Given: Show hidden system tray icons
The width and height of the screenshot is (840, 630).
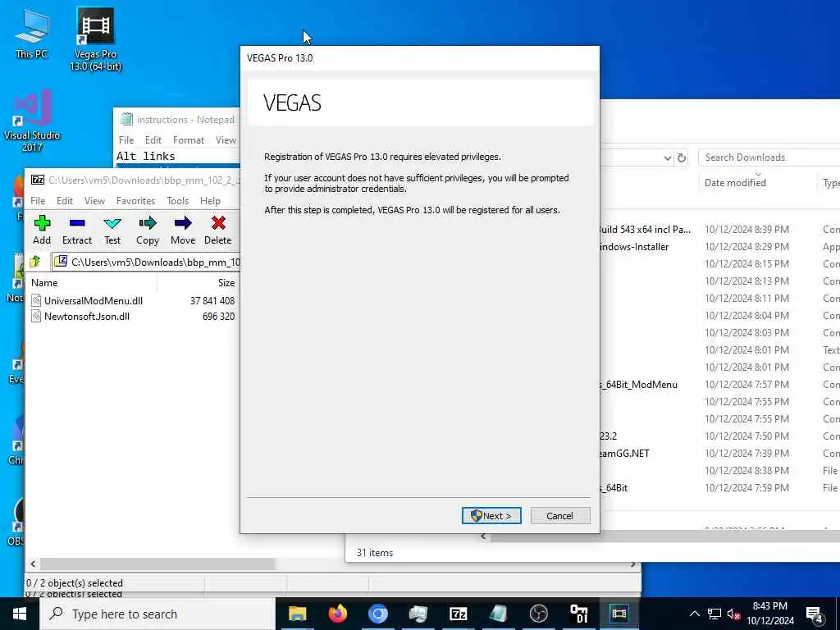Looking at the screenshot, I should pos(694,614).
